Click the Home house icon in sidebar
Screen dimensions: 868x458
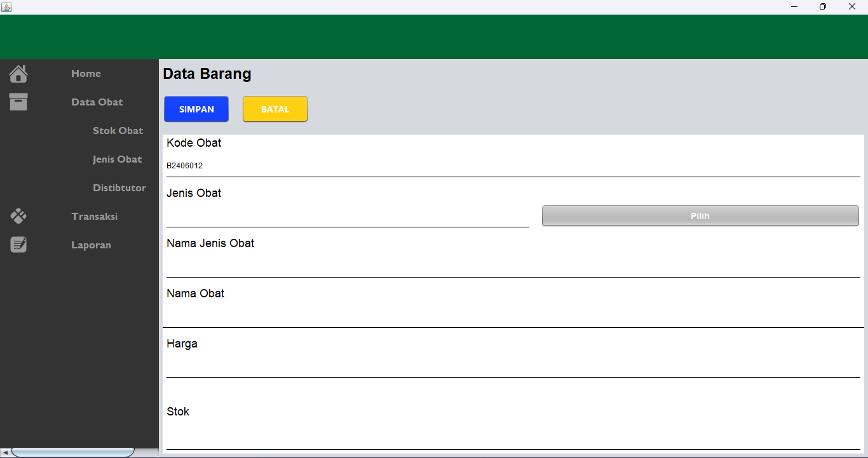(18, 74)
